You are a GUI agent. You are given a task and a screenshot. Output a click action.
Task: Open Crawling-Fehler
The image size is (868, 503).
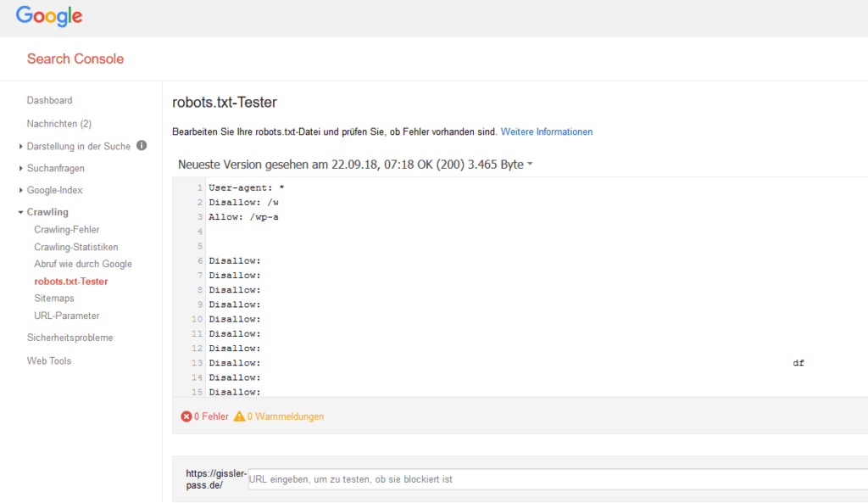[66, 229]
